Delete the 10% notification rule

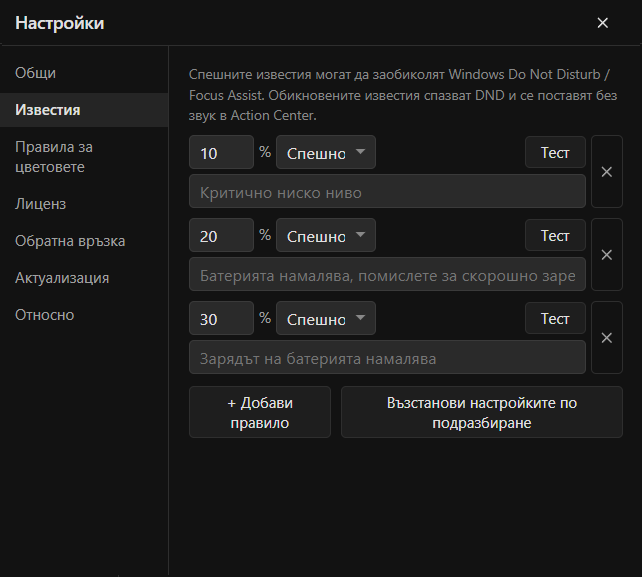point(607,172)
